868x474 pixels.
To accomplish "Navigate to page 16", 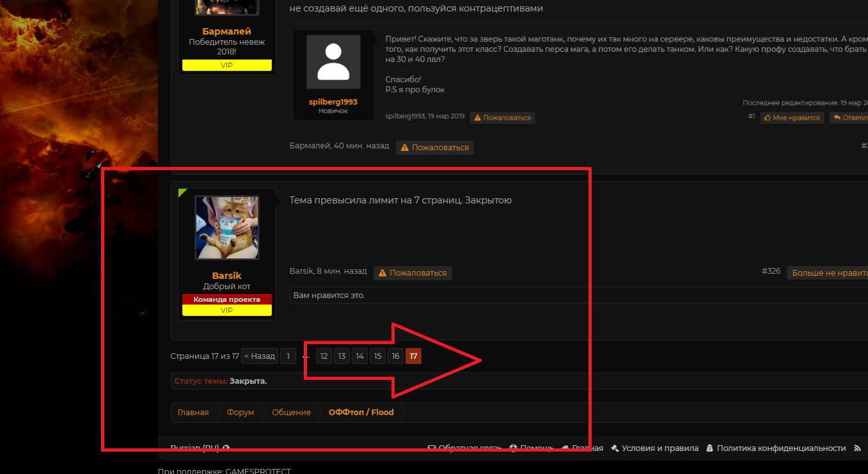I will click(395, 356).
